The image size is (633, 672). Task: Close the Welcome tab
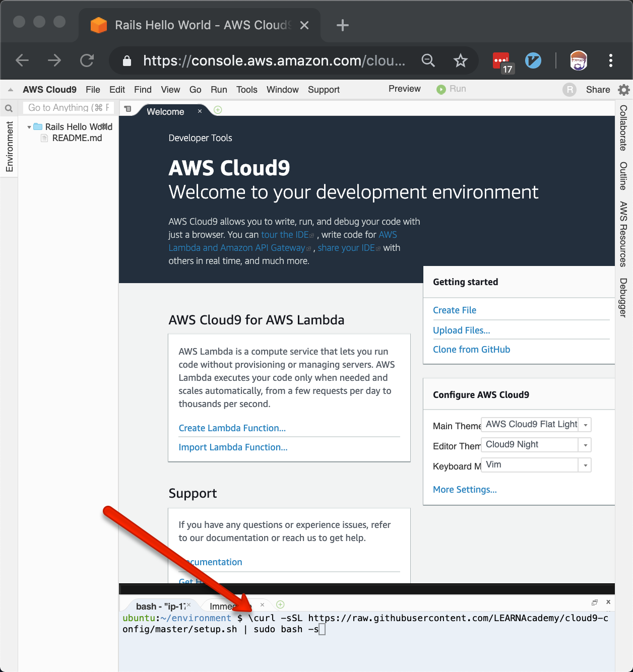coord(200,111)
